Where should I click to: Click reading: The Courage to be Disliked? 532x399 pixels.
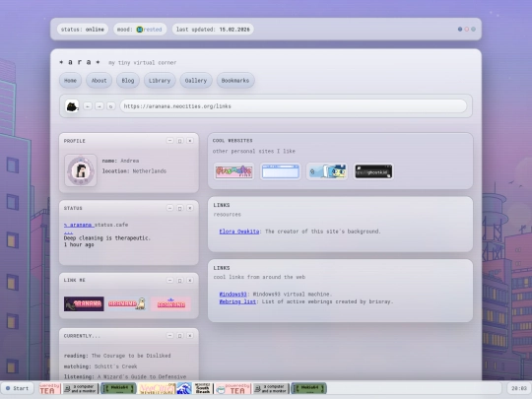pos(117,356)
